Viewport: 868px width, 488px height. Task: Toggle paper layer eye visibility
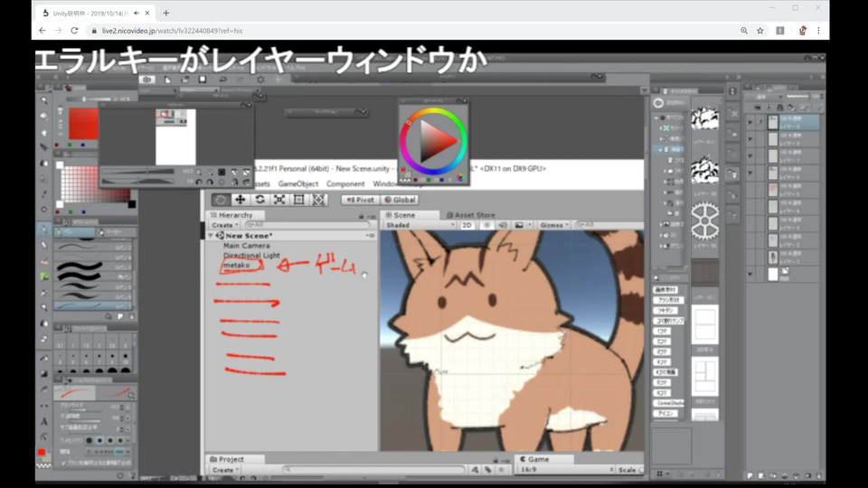750,274
